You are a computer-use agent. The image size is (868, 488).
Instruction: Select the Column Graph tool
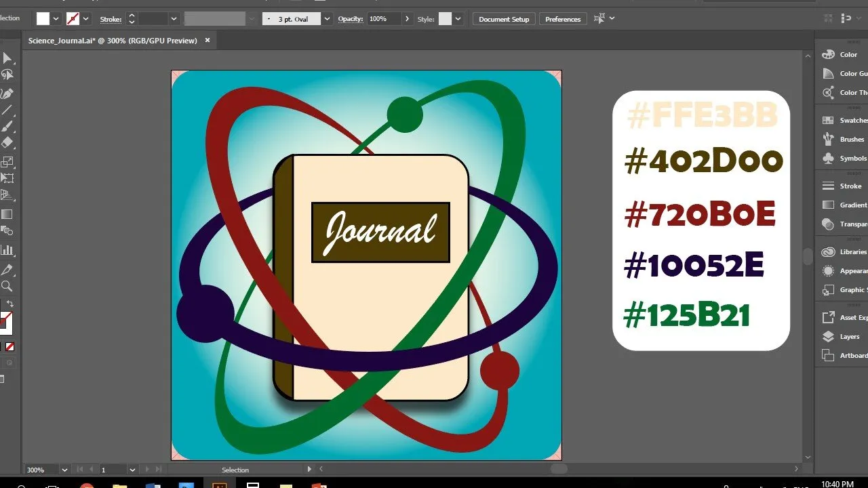click(7, 250)
